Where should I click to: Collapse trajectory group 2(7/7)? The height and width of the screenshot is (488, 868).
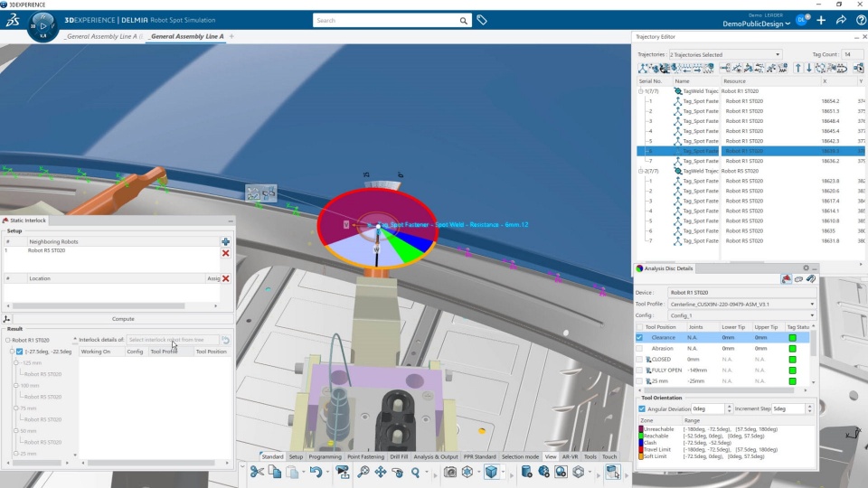point(640,171)
